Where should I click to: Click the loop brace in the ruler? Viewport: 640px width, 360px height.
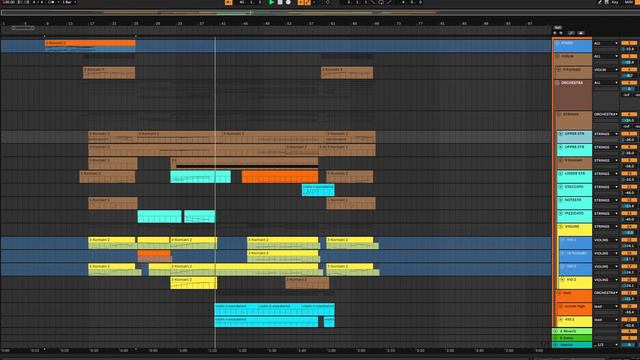pyautogui.click(x=23, y=28)
